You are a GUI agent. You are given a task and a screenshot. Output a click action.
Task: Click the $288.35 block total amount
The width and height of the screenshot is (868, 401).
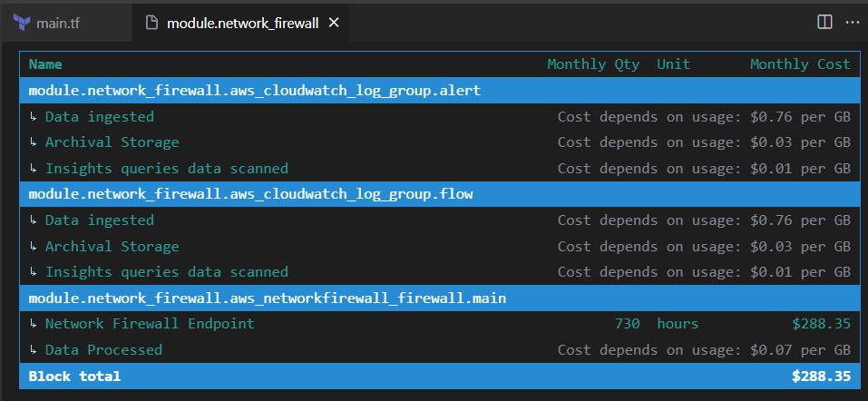tap(821, 377)
